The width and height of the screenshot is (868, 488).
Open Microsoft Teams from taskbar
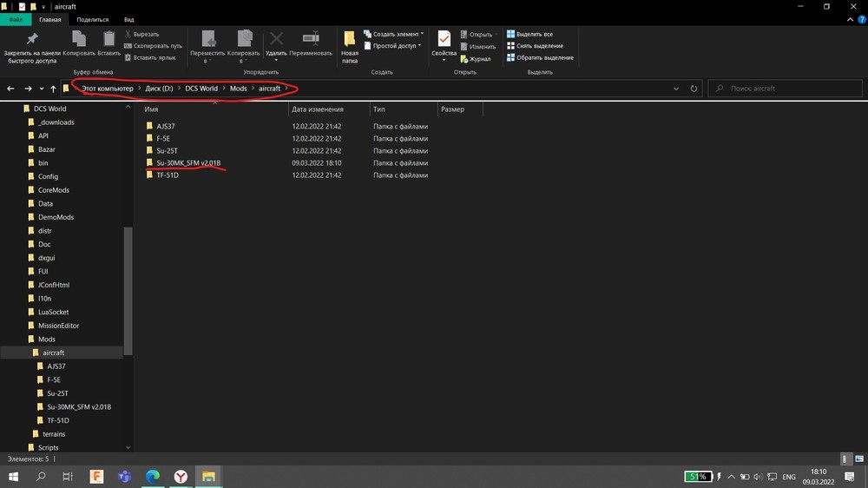124,477
